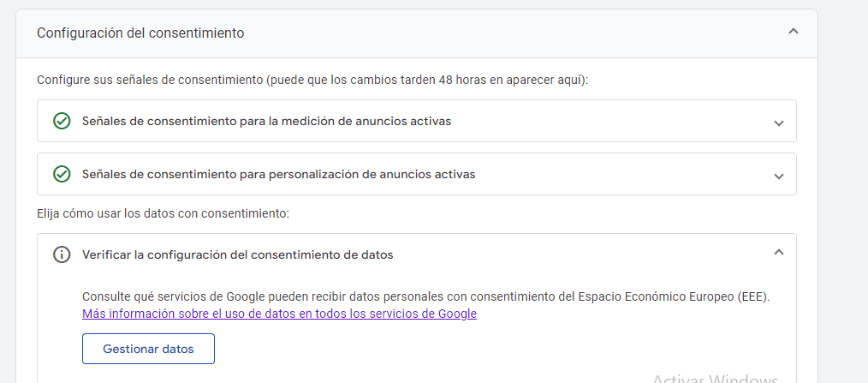Expand the medición de anuncios signals row arrow
The height and width of the screenshot is (383, 868).
click(x=779, y=123)
